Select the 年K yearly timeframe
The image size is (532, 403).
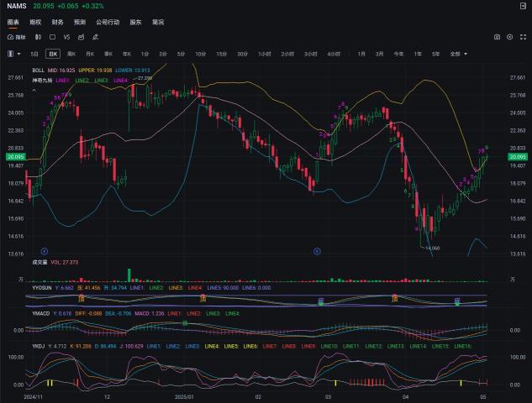(x=127, y=54)
